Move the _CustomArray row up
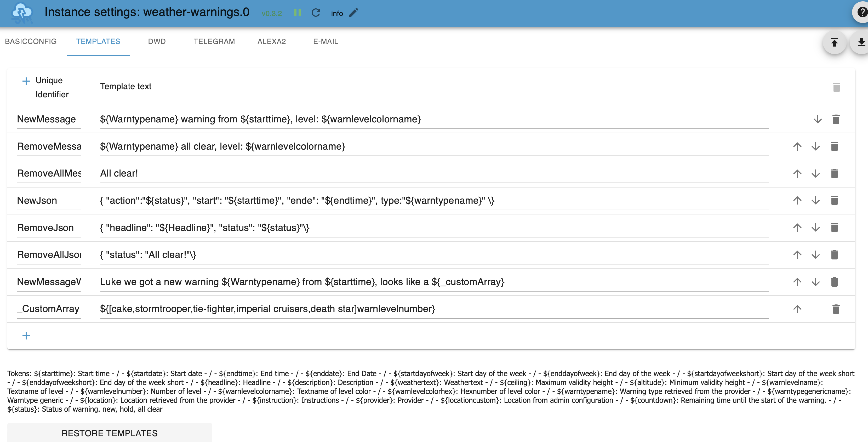The width and height of the screenshot is (868, 442). point(797,309)
